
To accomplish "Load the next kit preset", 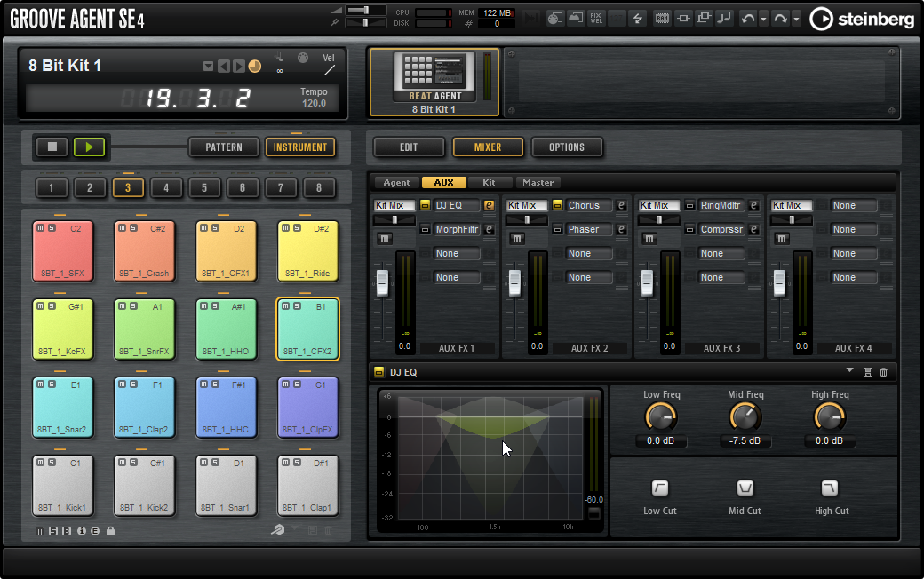I will (238, 66).
